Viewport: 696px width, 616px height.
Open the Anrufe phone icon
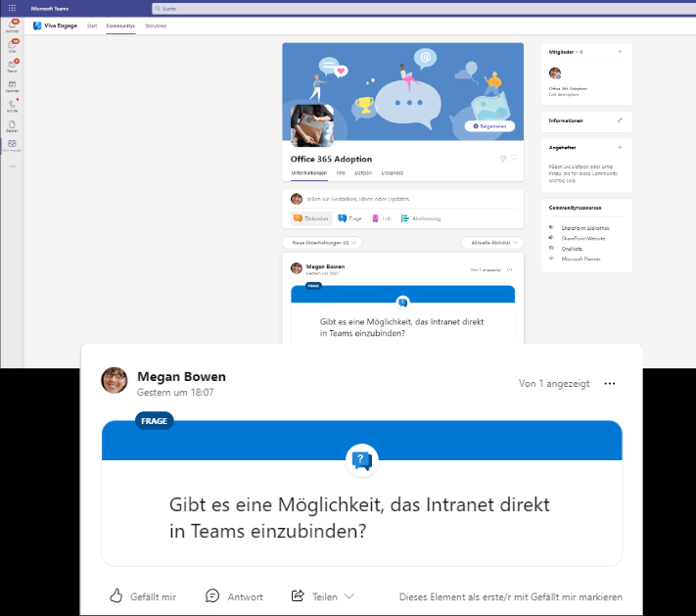13,105
